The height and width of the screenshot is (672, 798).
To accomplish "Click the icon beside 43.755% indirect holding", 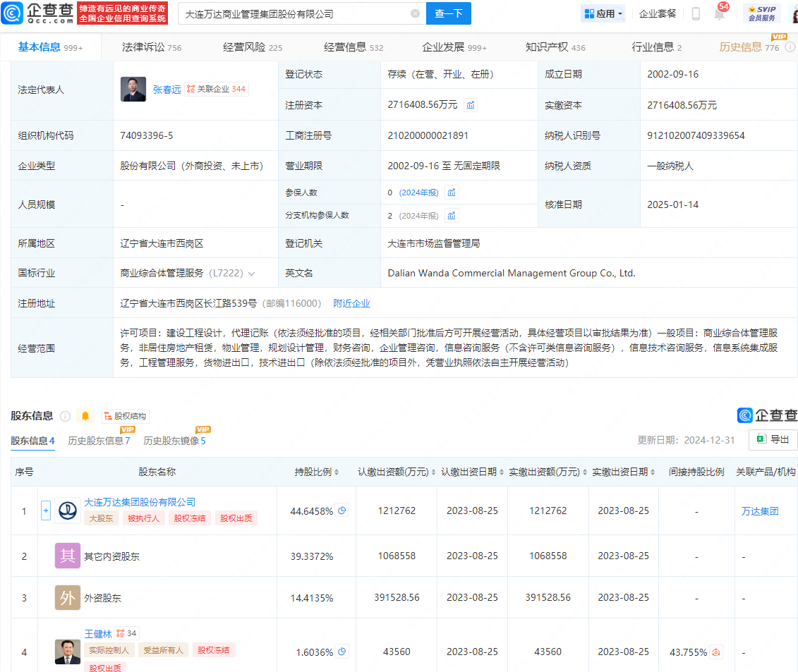I will [x=716, y=652].
